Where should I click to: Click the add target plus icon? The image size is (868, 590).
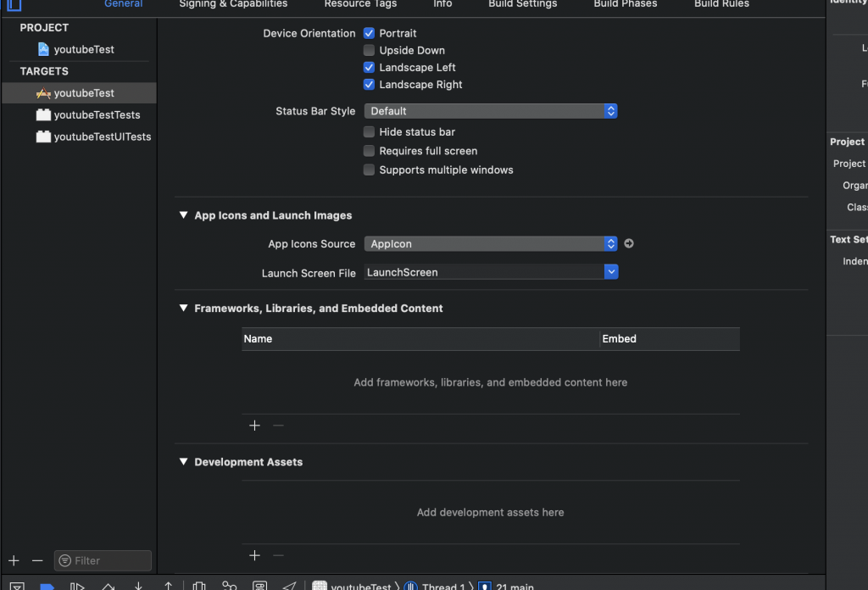tap(14, 560)
